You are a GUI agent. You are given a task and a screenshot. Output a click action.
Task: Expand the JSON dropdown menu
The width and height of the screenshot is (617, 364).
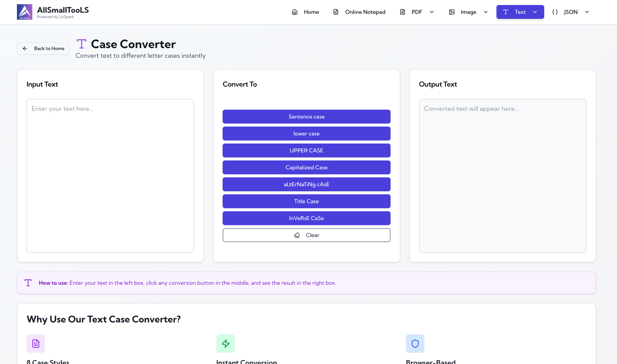point(587,12)
